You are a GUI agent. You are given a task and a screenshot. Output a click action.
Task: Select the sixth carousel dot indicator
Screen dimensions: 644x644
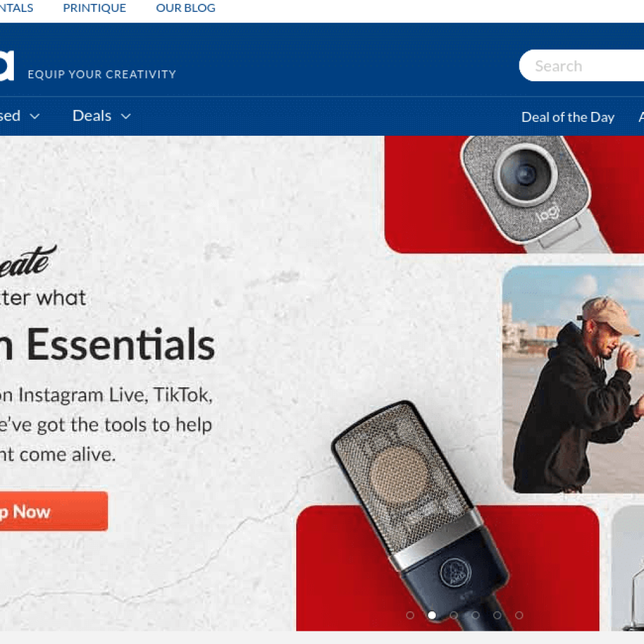(x=519, y=615)
